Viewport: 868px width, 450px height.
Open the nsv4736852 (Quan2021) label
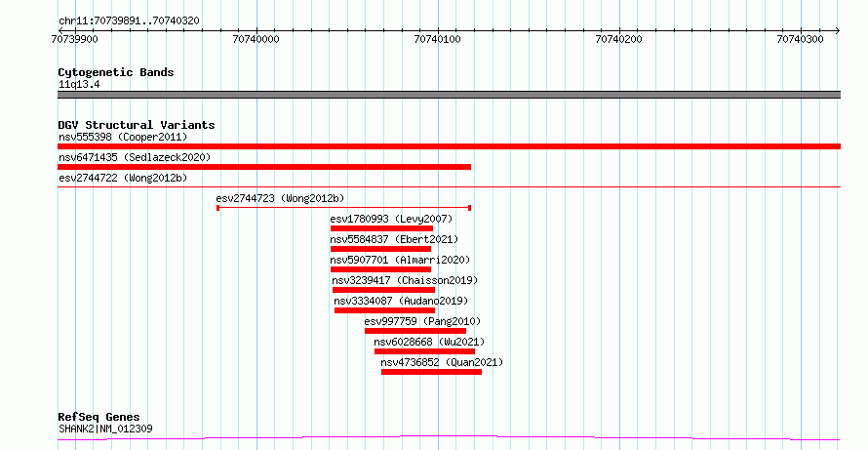point(443,362)
